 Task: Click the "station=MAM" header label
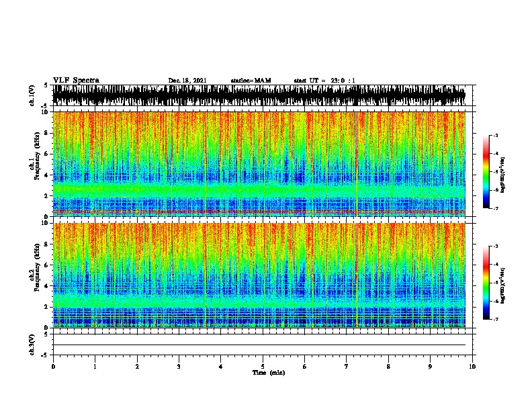pyautogui.click(x=251, y=81)
